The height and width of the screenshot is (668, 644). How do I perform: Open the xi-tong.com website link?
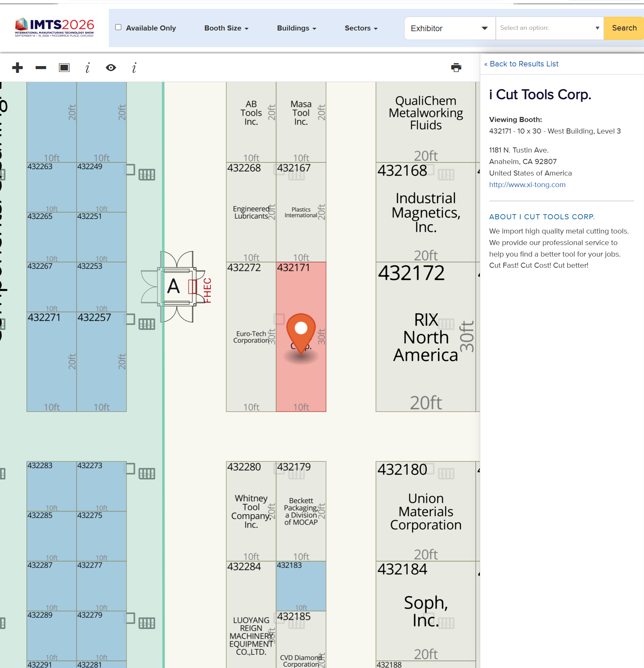click(x=527, y=184)
